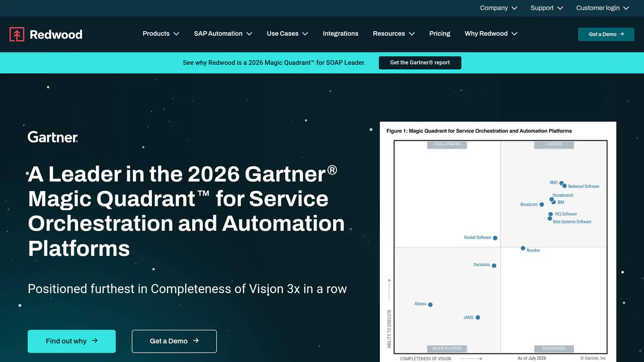Click the 'Figure 1: Magic Quadrant' chart title
This screenshot has height=362, width=644.
pyautogui.click(x=479, y=131)
